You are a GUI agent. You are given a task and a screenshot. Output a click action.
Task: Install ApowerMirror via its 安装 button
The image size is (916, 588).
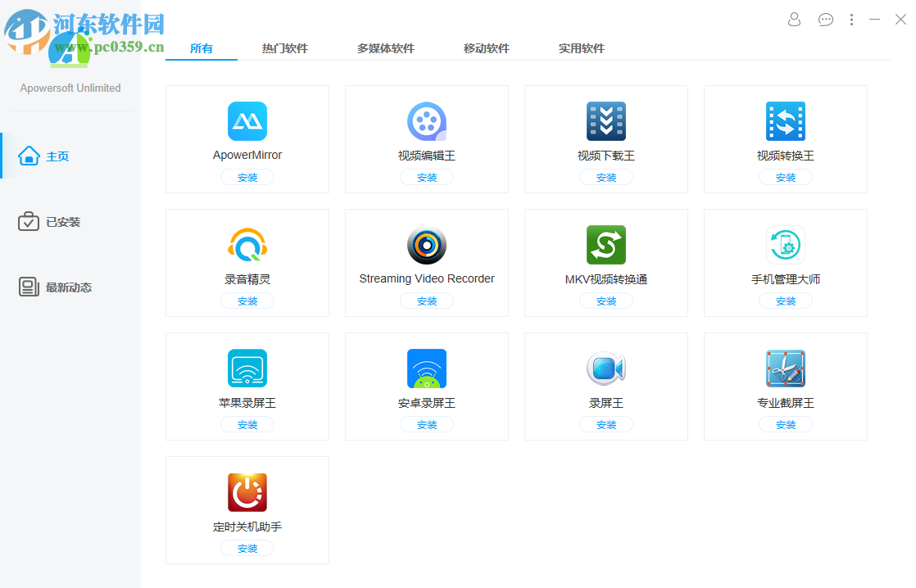tap(247, 177)
